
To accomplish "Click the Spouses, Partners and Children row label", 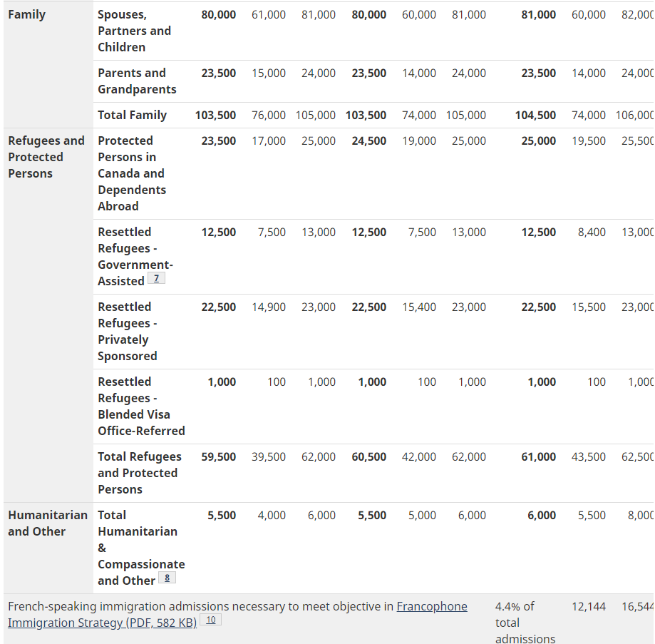I will pyautogui.click(x=134, y=31).
